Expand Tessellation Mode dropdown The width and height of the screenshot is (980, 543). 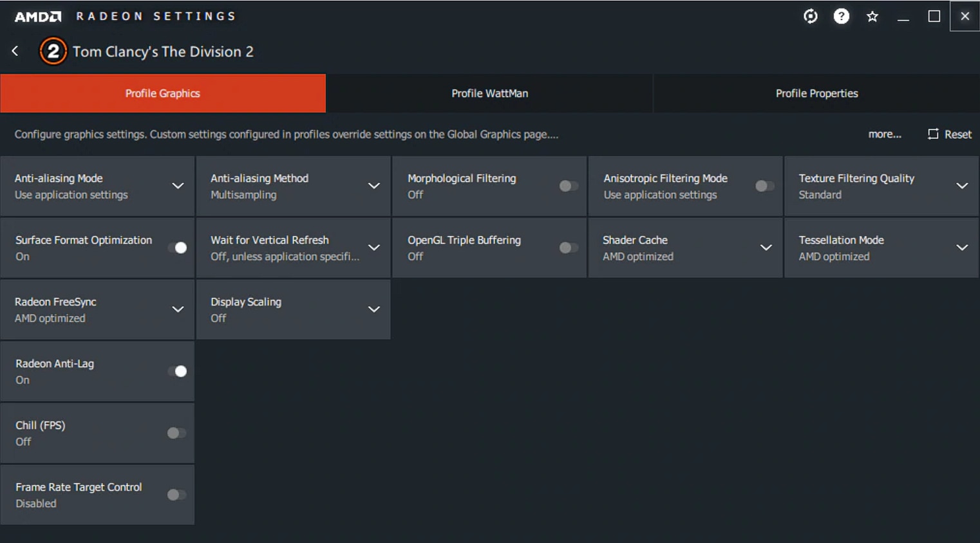(x=962, y=248)
